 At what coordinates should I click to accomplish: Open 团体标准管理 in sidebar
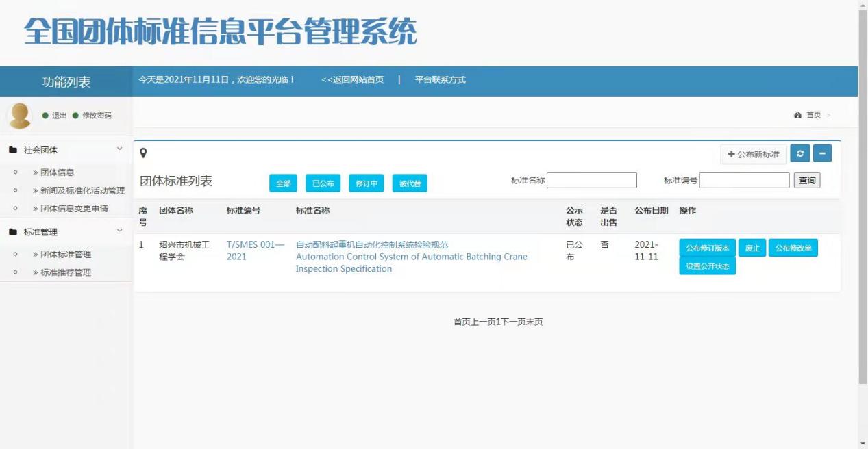pos(66,255)
